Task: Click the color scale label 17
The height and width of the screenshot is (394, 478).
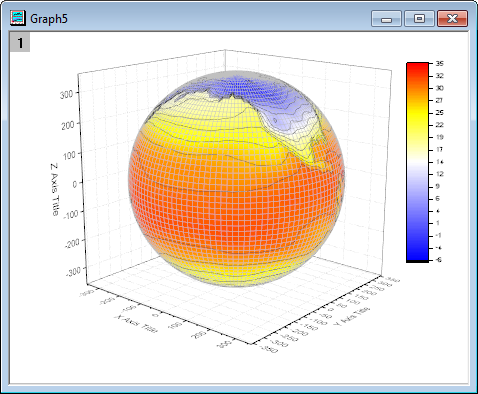Action: coord(440,150)
